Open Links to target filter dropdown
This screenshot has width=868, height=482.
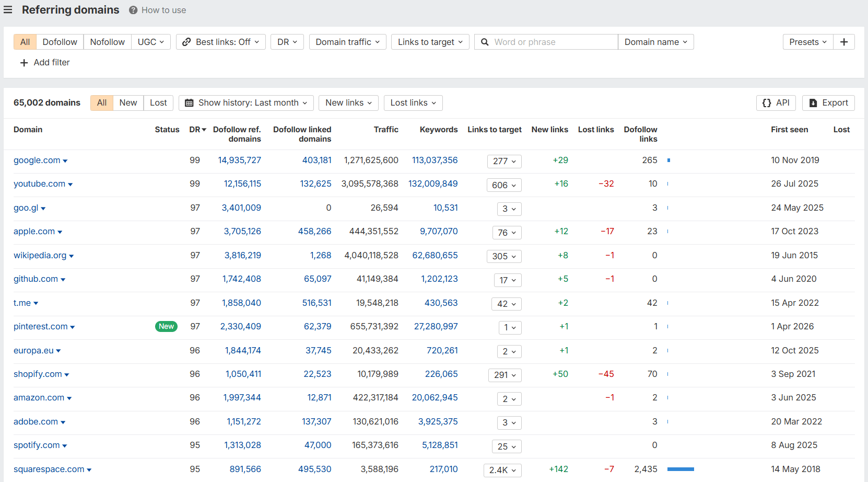[430, 42]
